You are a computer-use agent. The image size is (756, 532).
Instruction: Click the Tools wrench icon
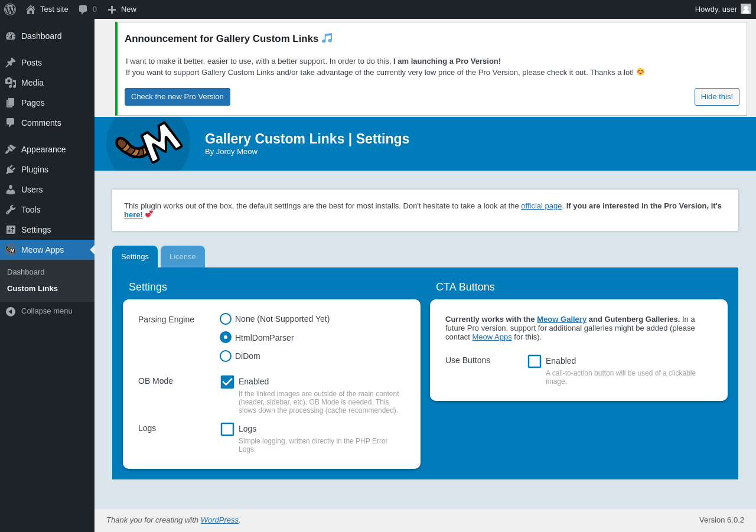pos(11,210)
